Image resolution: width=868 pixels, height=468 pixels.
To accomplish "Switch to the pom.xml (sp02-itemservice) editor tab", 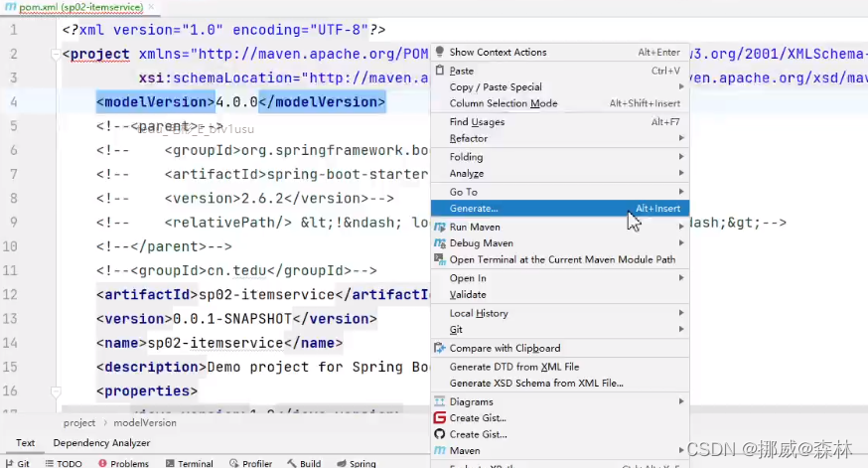I will point(80,7).
